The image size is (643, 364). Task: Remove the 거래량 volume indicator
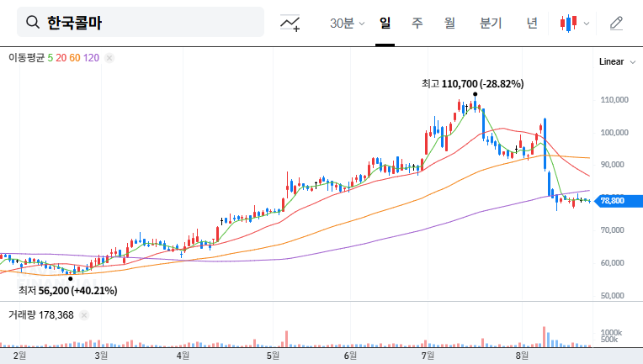click(x=84, y=315)
